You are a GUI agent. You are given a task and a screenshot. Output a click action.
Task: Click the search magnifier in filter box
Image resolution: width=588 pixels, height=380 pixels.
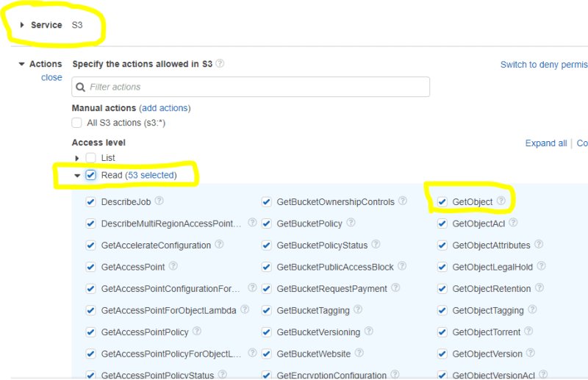80,87
